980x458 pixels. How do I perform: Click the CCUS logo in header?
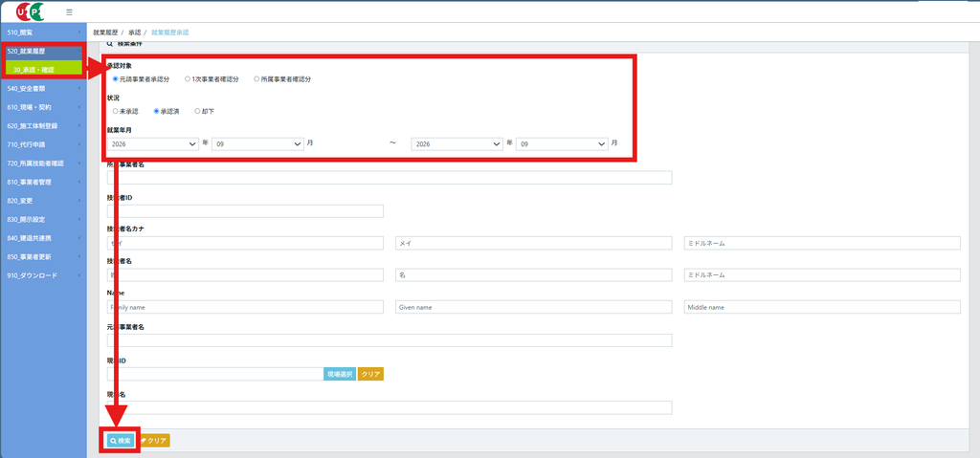click(x=31, y=11)
